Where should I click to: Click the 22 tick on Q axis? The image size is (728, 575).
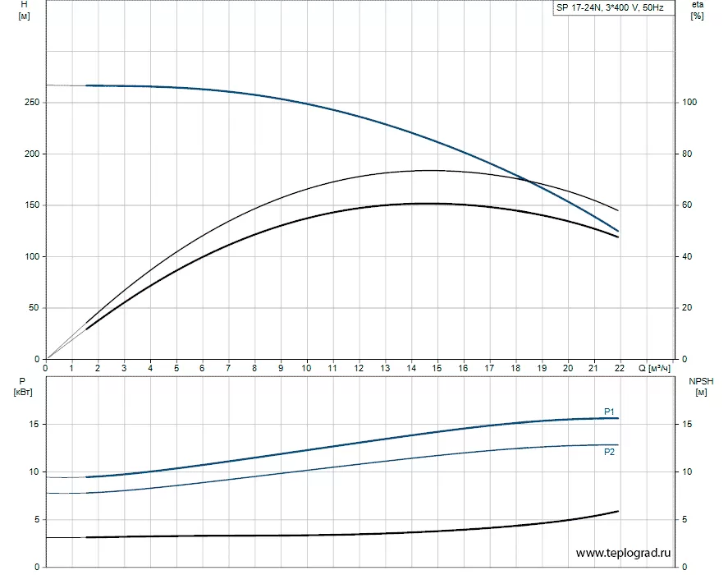click(620, 368)
